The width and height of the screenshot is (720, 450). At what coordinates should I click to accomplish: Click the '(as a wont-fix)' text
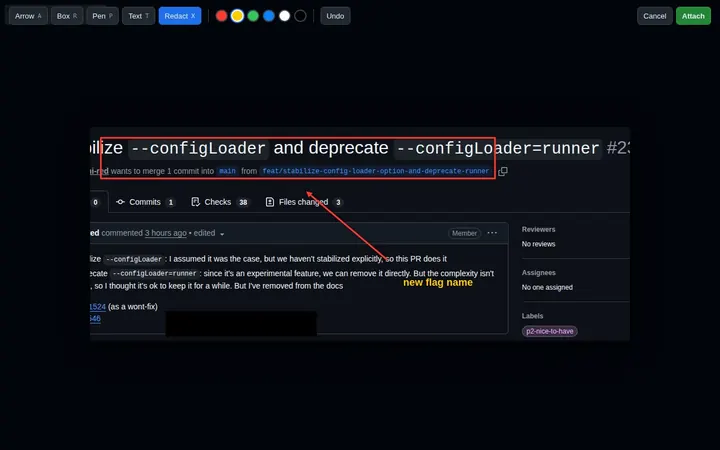(133, 307)
